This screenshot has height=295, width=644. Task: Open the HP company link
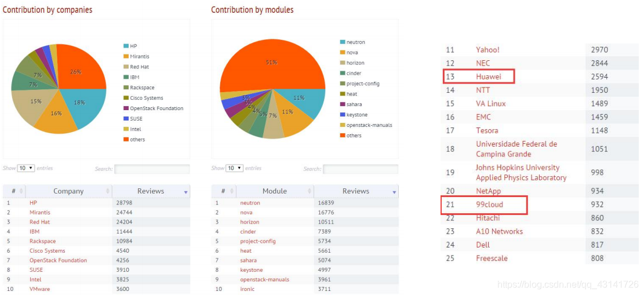tap(33, 203)
